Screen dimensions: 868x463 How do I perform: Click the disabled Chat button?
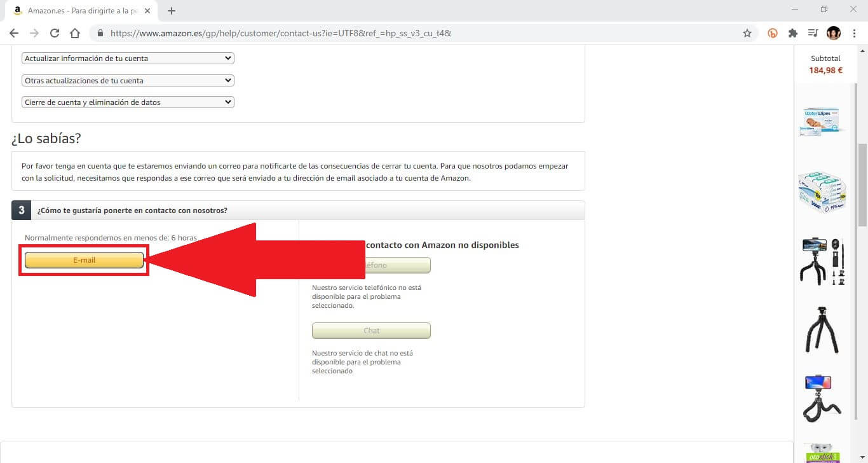point(371,331)
